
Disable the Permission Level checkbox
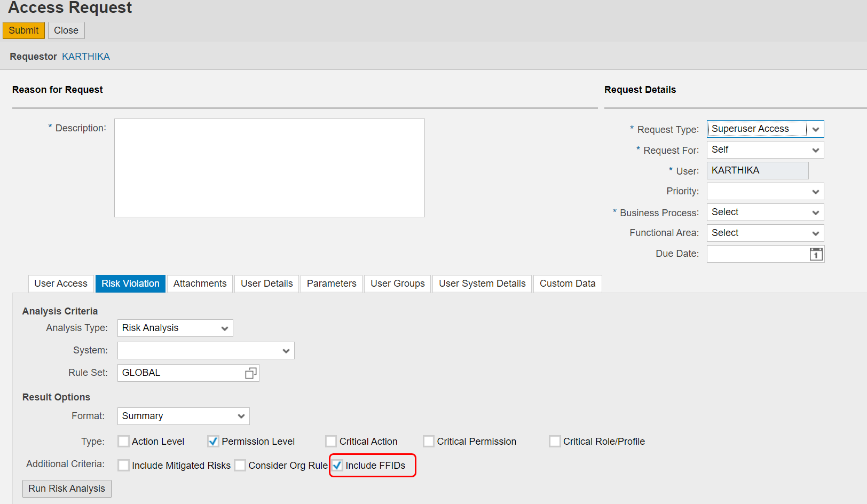click(x=213, y=441)
